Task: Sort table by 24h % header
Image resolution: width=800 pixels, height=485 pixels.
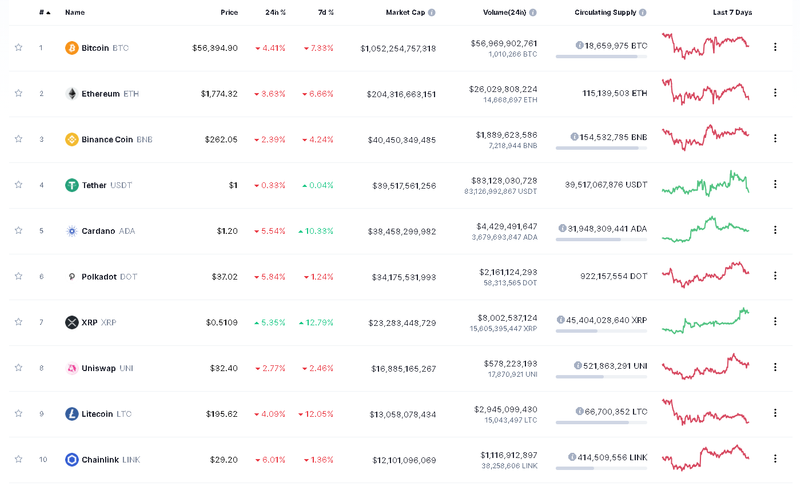Action: [x=276, y=12]
